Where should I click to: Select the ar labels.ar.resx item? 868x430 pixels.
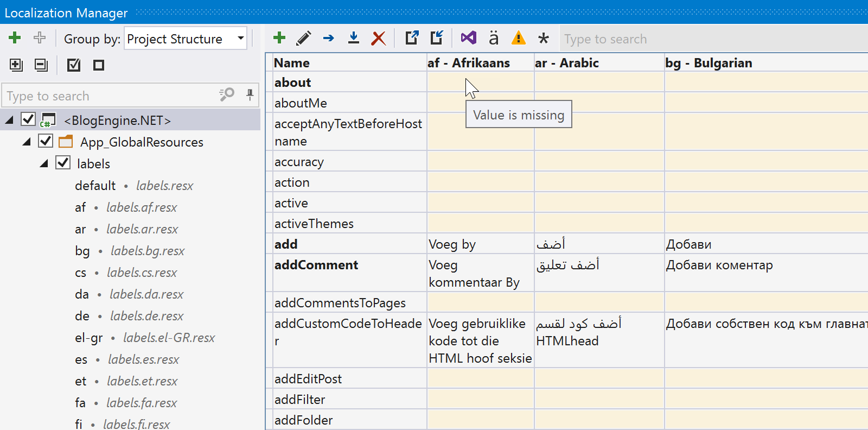click(x=126, y=229)
